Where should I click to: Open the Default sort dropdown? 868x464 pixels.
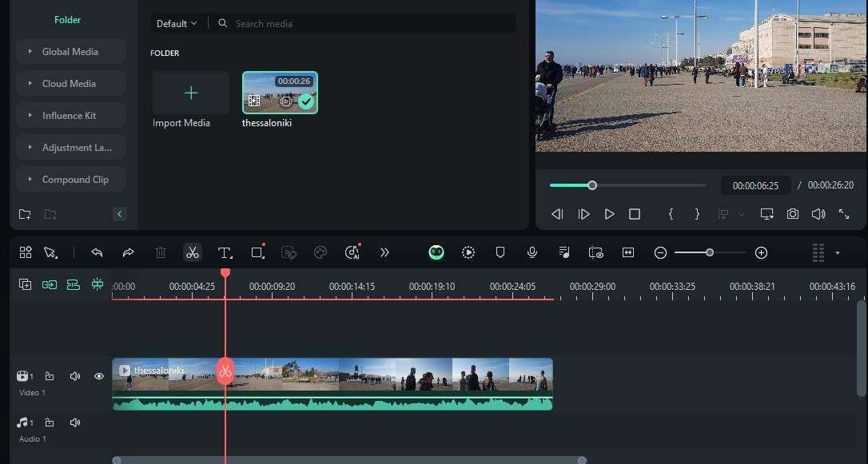click(176, 23)
